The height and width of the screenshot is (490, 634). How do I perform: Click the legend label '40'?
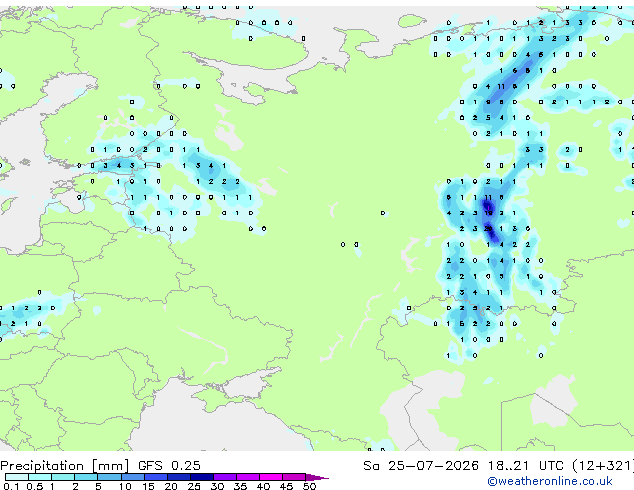tap(263, 486)
